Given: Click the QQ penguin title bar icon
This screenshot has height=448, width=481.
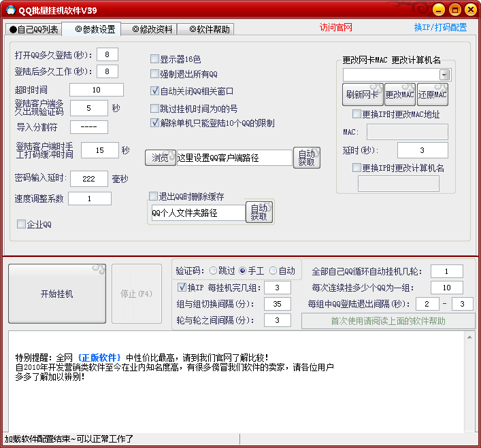Looking at the screenshot, I should click(11, 10).
